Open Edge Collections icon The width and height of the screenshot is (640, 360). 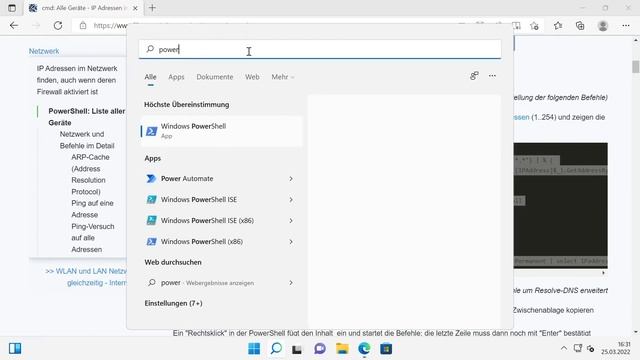[x=580, y=26]
